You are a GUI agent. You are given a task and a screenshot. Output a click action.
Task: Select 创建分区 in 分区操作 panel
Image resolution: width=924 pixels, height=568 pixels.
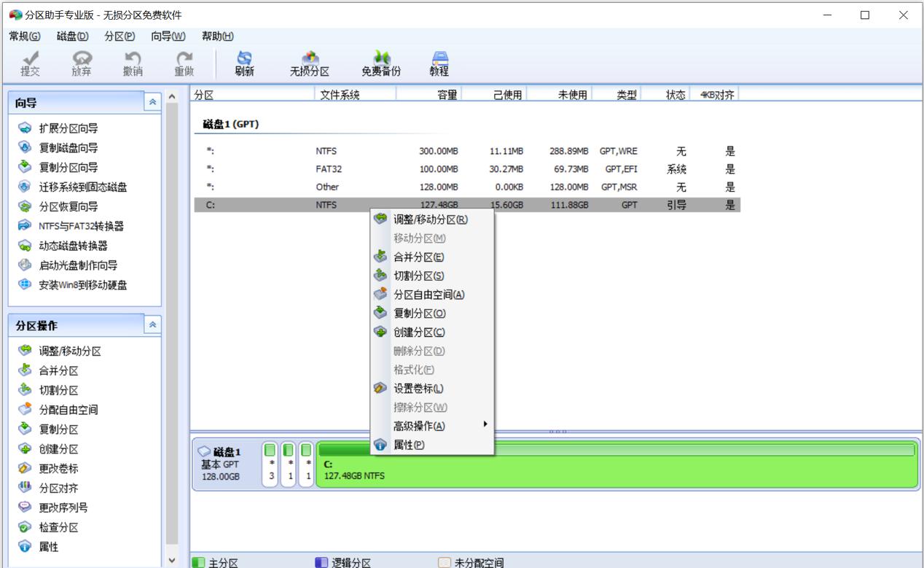tap(49, 450)
